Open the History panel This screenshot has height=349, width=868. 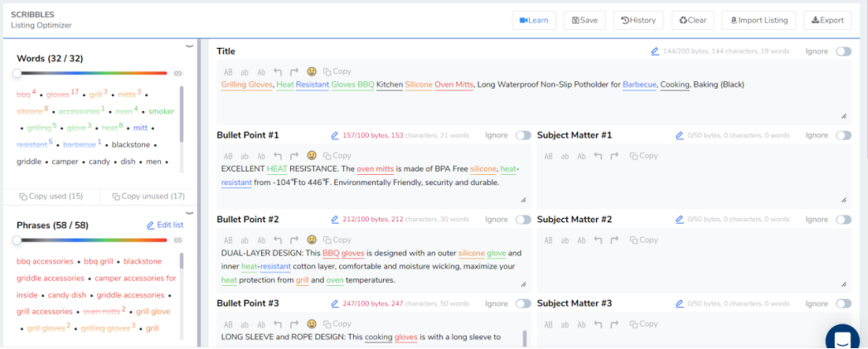pos(638,20)
